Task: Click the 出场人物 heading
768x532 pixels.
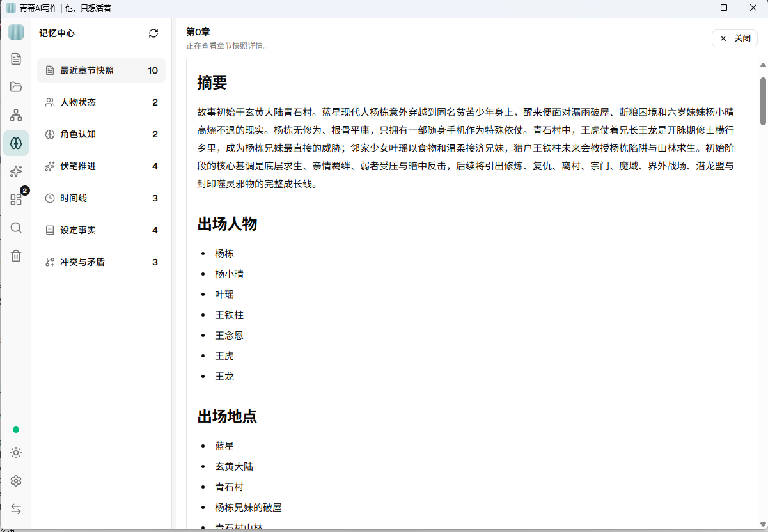Action: (227, 224)
